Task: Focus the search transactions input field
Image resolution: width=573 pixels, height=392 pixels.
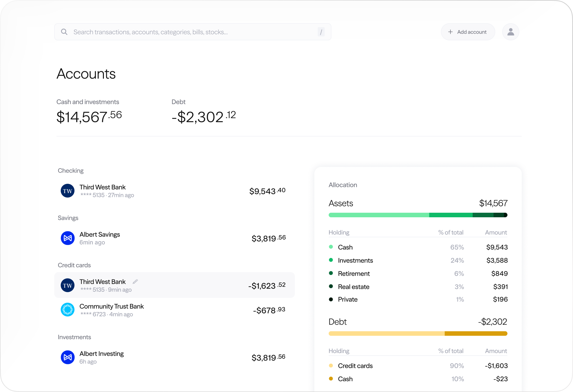Action: tap(194, 32)
